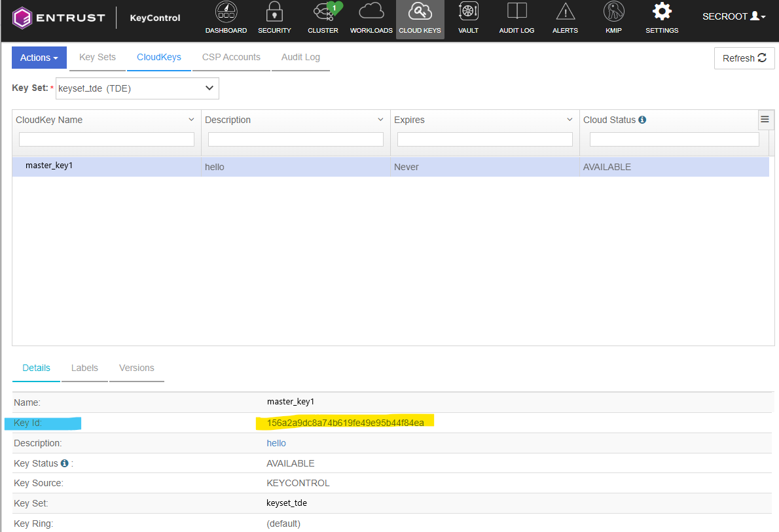Image resolution: width=779 pixels, height=532 pixels.
Task: View Alerts warning triangle icon
Action: click(x=565, y=12)
